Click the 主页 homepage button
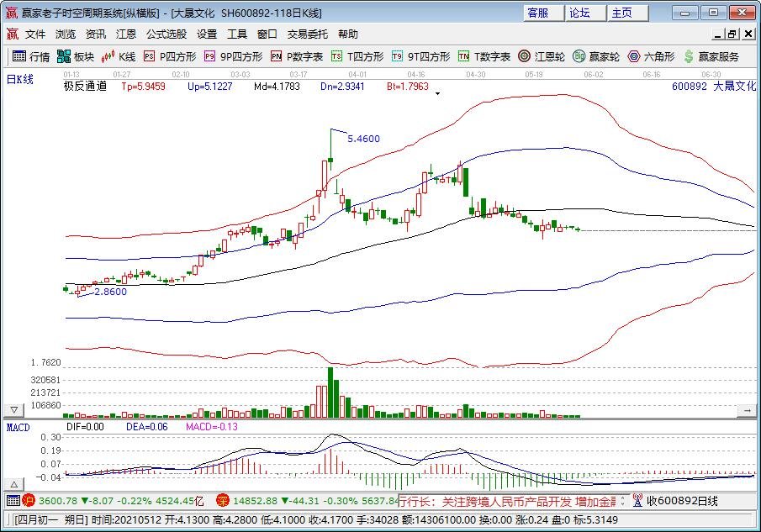The height and width of the screenshot is (532, 761). tap(627, 13)
